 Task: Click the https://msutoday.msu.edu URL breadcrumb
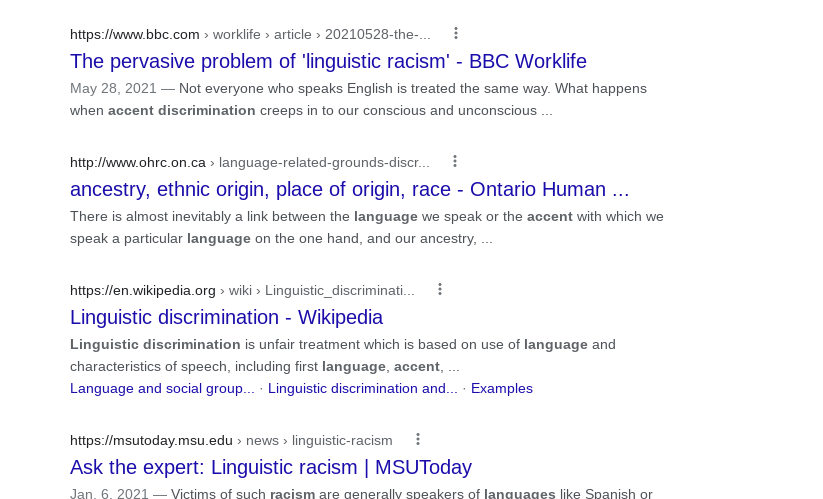[x=151, y=440]
